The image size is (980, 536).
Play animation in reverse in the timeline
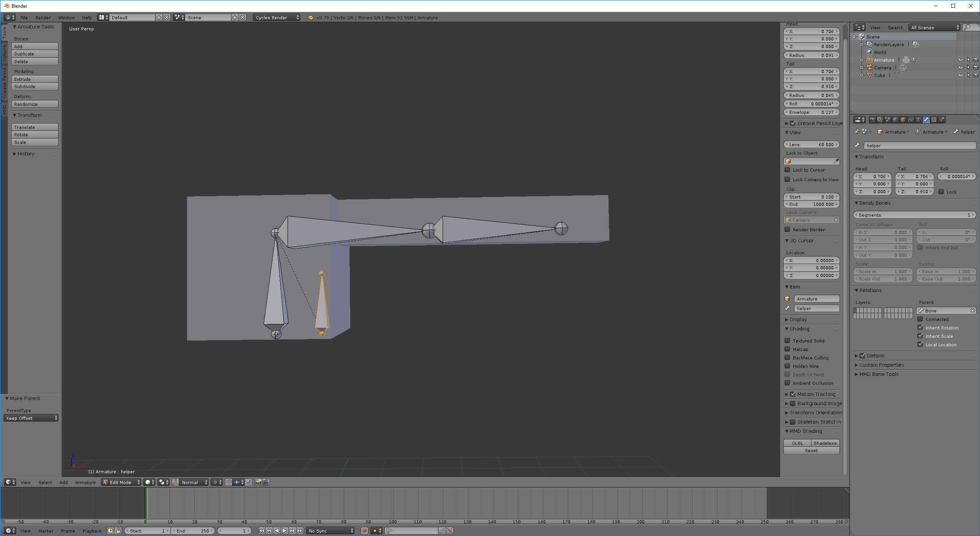[277, 531]
